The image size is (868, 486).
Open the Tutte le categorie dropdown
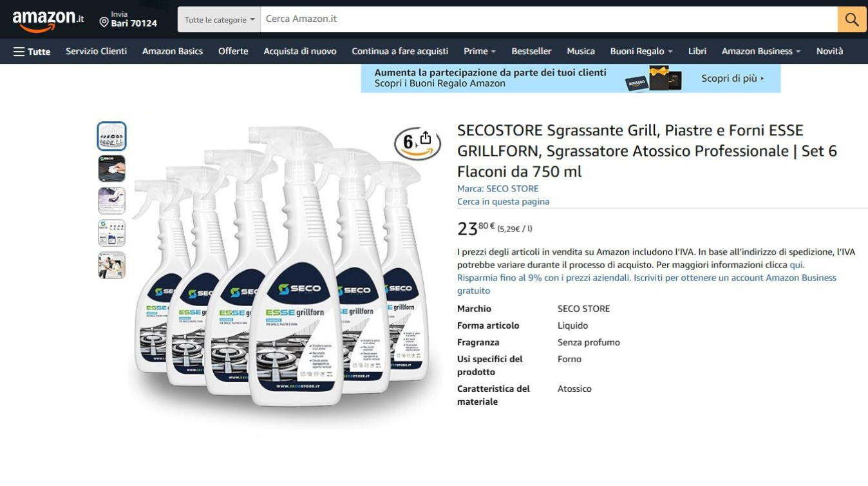pyautogui.click(x=219, y=19)
